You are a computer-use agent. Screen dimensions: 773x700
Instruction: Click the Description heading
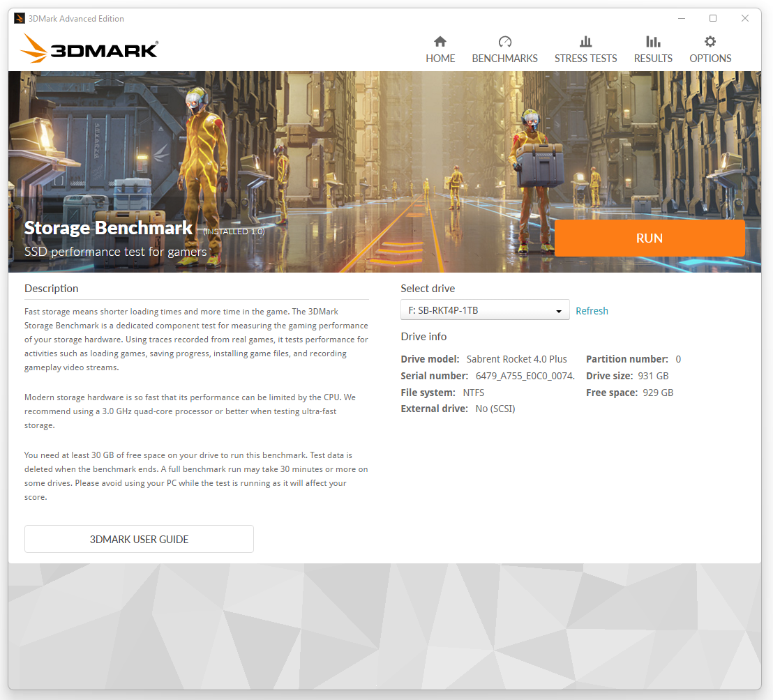[51, 289]
